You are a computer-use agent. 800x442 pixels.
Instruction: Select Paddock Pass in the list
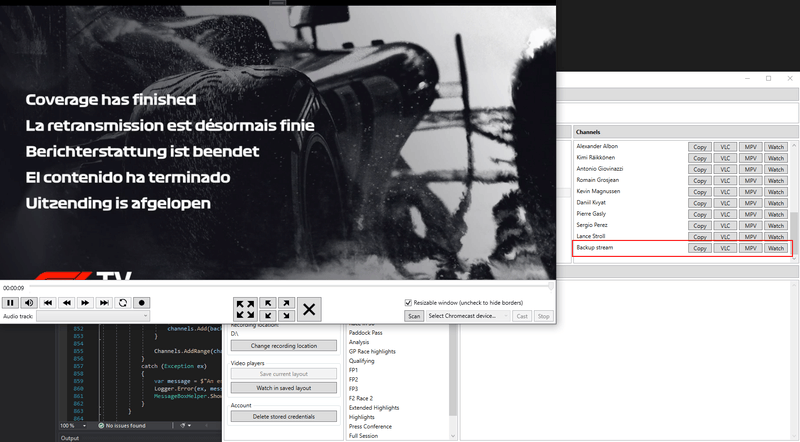point(365,333)
